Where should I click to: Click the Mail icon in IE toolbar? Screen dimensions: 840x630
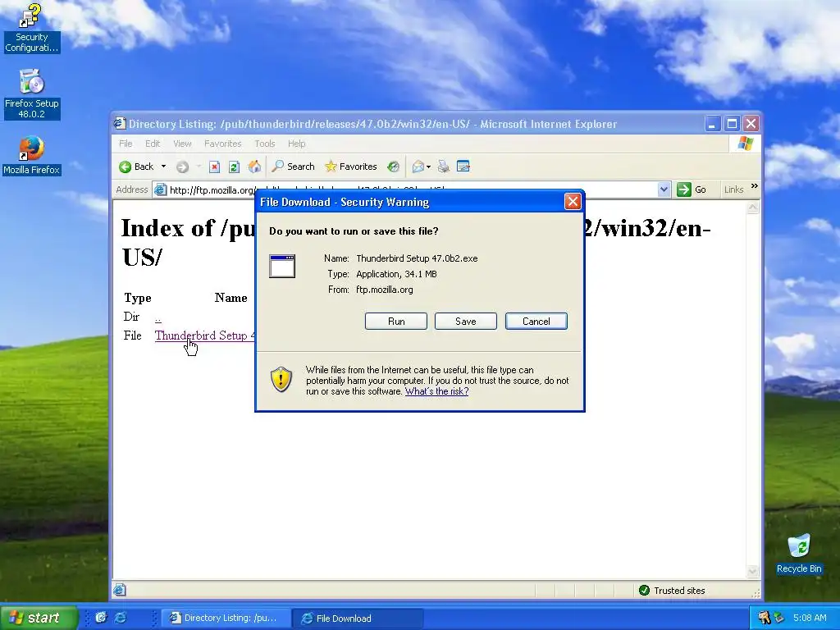pos(418,167)
